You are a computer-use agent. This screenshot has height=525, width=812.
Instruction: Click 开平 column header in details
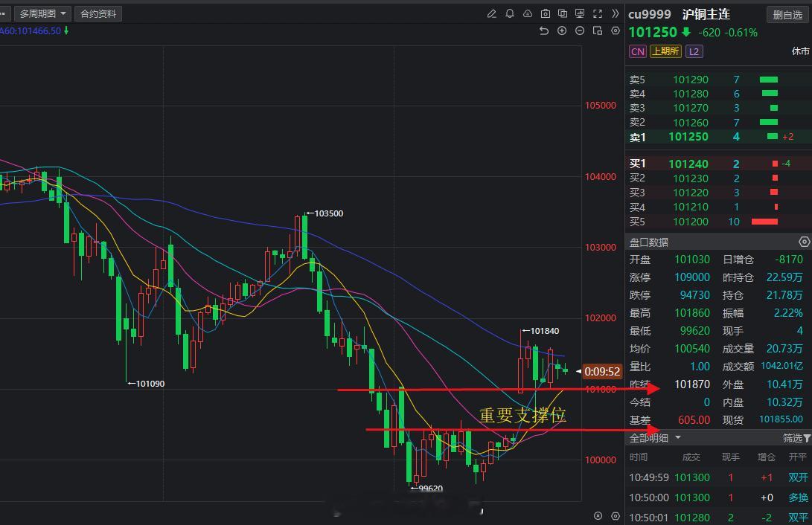[x=798, y=457]
